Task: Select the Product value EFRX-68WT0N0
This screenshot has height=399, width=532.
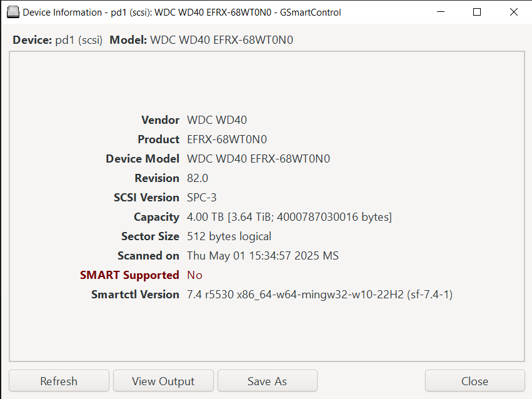Action: point(227,139)
